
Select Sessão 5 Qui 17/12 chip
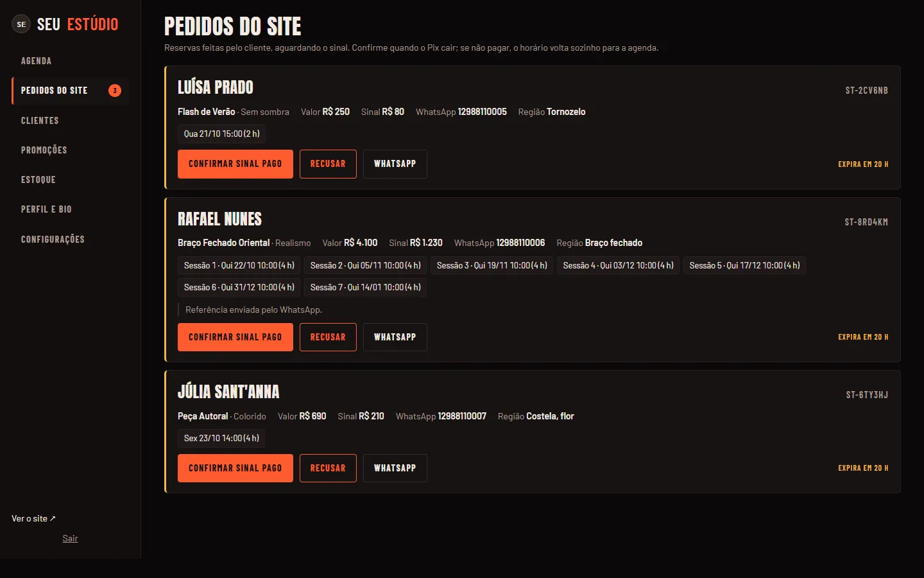(745, 265)
